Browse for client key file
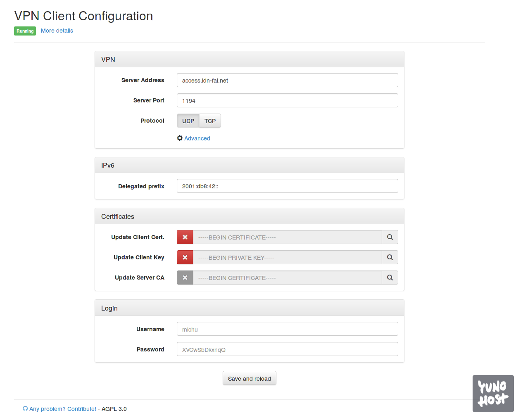This screenshot has width=523, height=420. click(x=390, y=257)
